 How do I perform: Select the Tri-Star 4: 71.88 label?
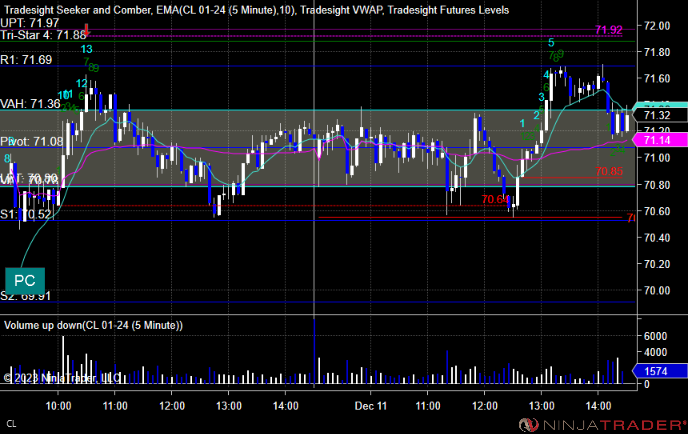click(43, 35)
